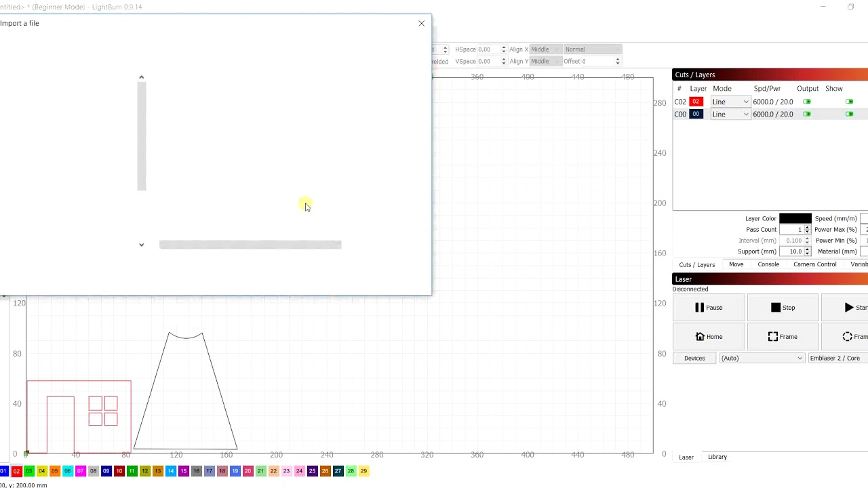
Task: Toggle Show for layer C00
Action: [x=850, y=114]
